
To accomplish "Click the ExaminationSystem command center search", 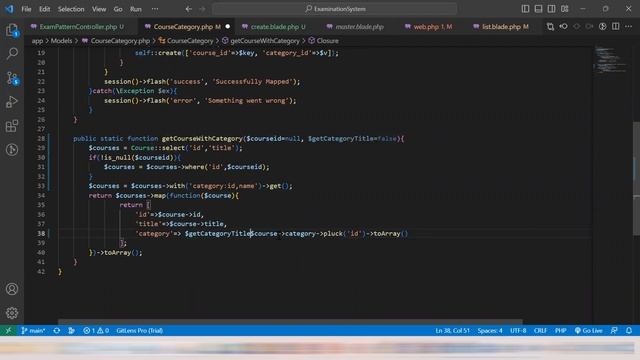I will (x=335, y=9).
